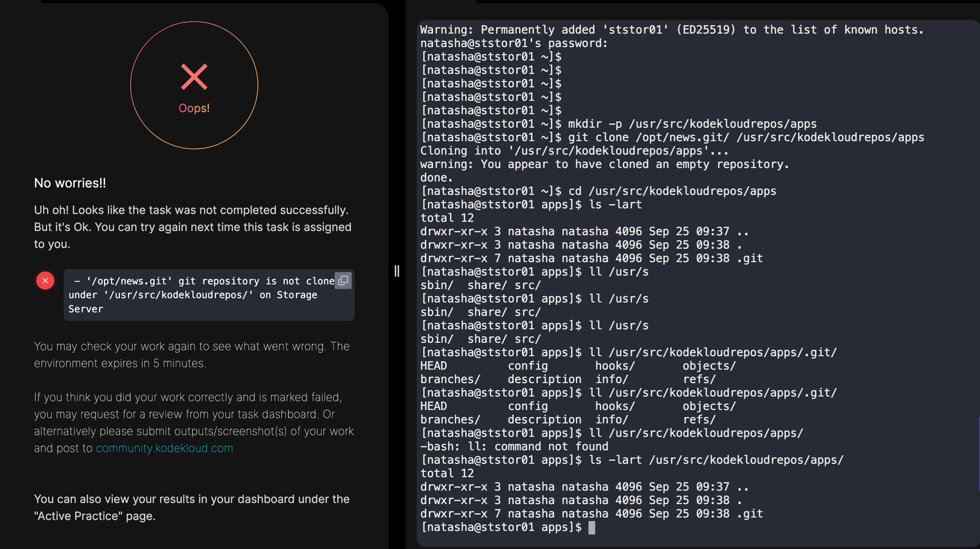
Task: Click the empty repository warning line
Action: [604, 164]
